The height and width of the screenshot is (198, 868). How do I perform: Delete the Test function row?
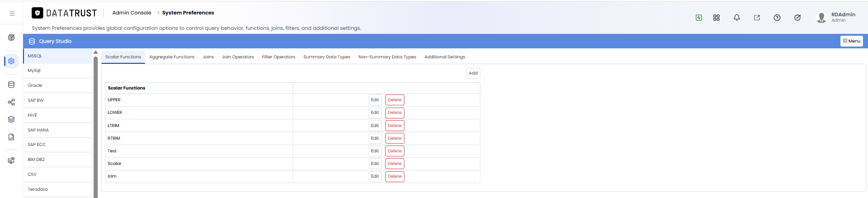tap(394, 151)
